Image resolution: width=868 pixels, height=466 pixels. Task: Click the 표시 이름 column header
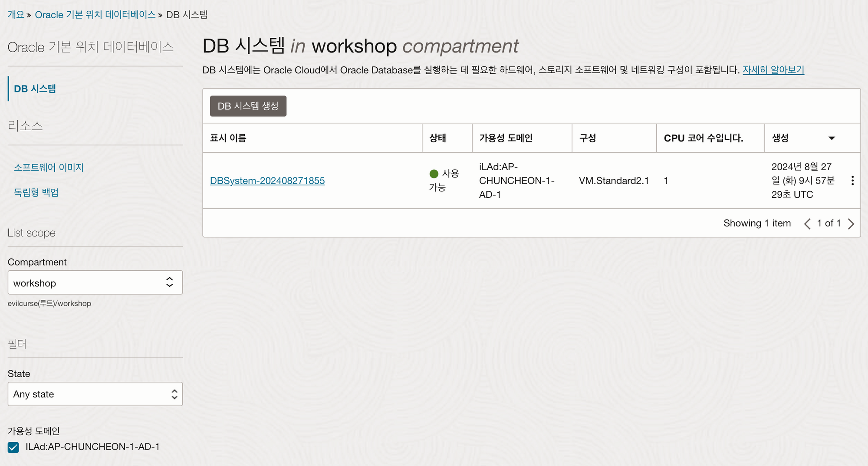pos(228,138)
